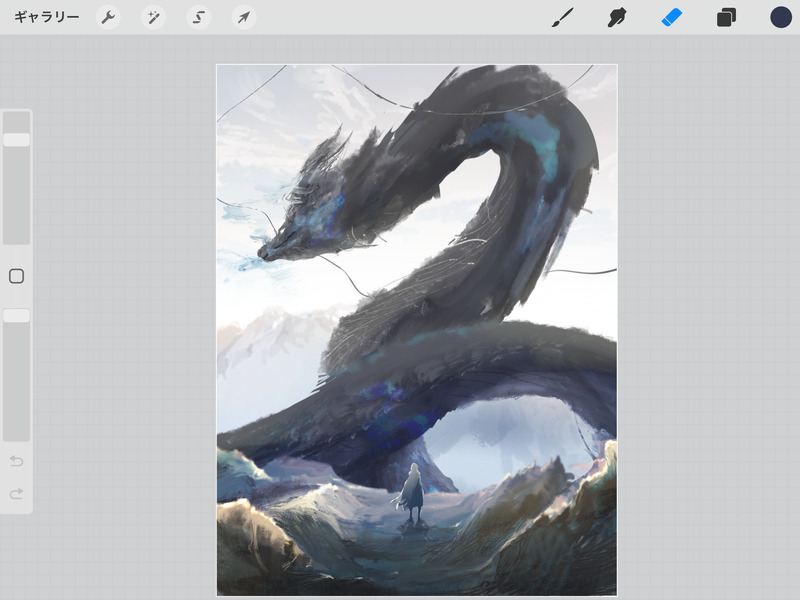Tap the square modify button in sidebar

point(16,276)
